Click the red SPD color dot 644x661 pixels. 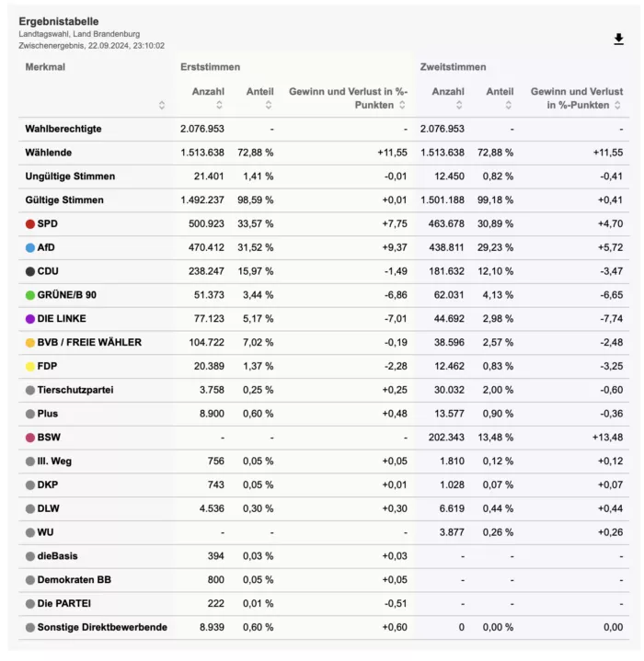(x=30, y=223)
